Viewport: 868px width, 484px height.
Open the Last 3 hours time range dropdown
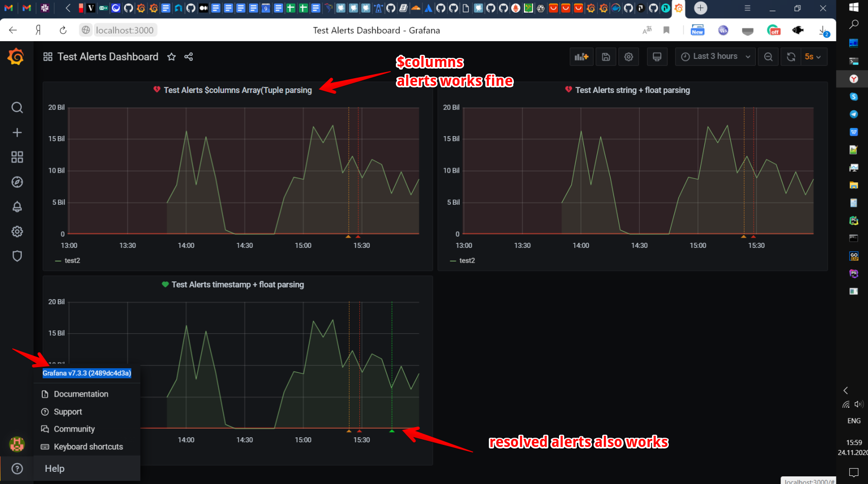tap(715, 56)
